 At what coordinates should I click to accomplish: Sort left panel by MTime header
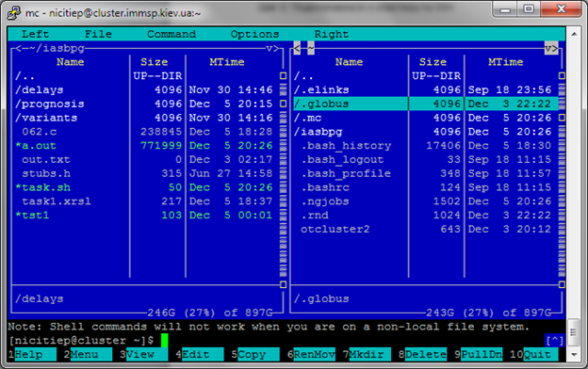point(227,62)
